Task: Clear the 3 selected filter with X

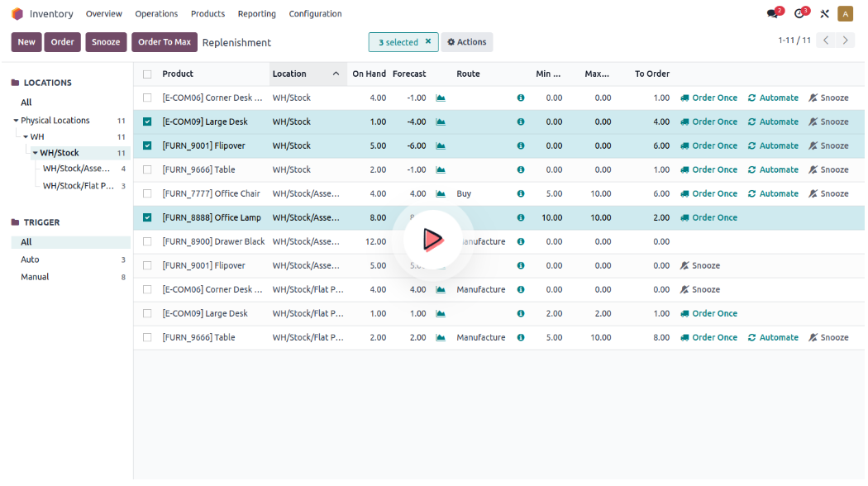Action: [428, 41]
